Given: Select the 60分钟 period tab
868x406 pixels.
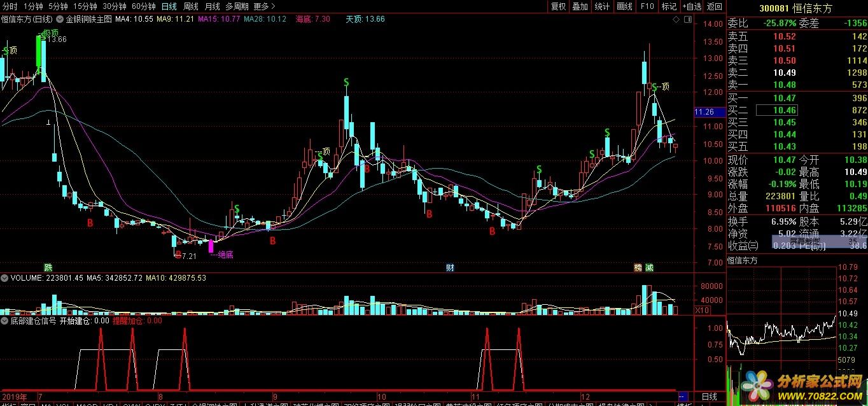Looking at the screenshot, I should pyautogui.click(x=143, y=6).
